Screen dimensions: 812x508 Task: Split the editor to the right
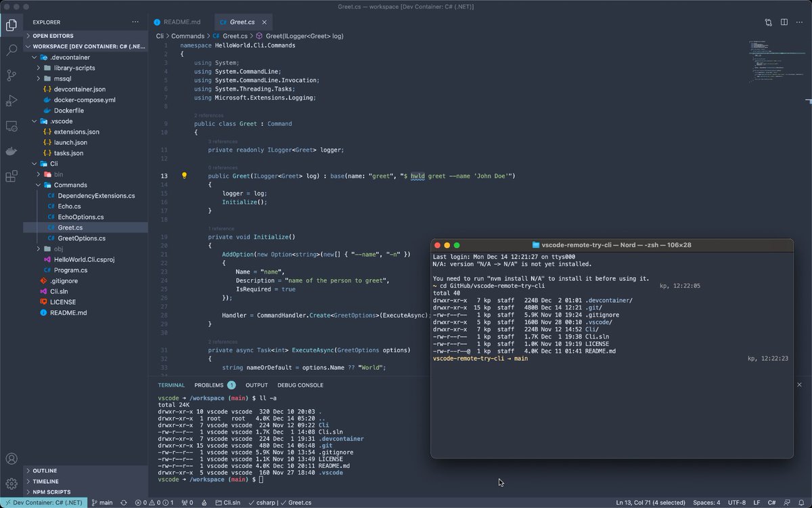click(784, 22)
